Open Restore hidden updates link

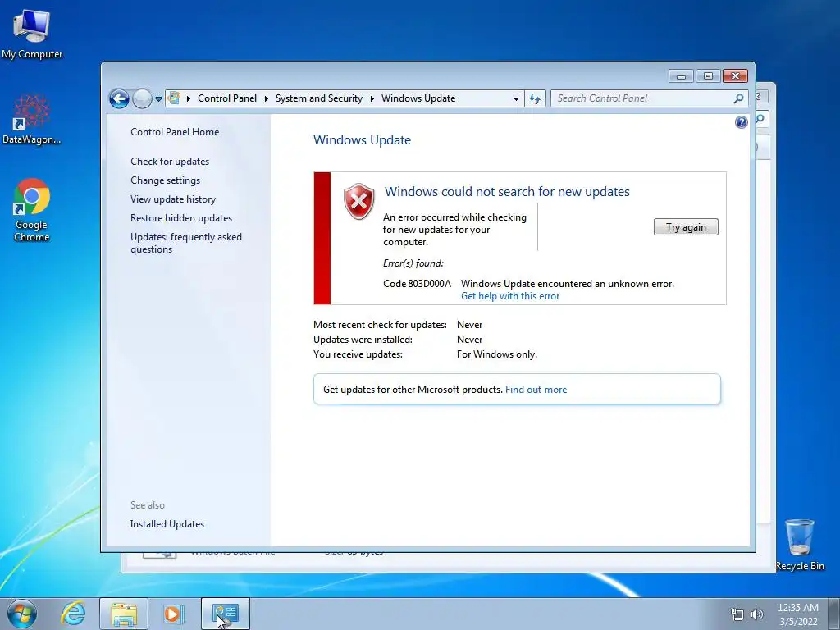pos(181,218)
